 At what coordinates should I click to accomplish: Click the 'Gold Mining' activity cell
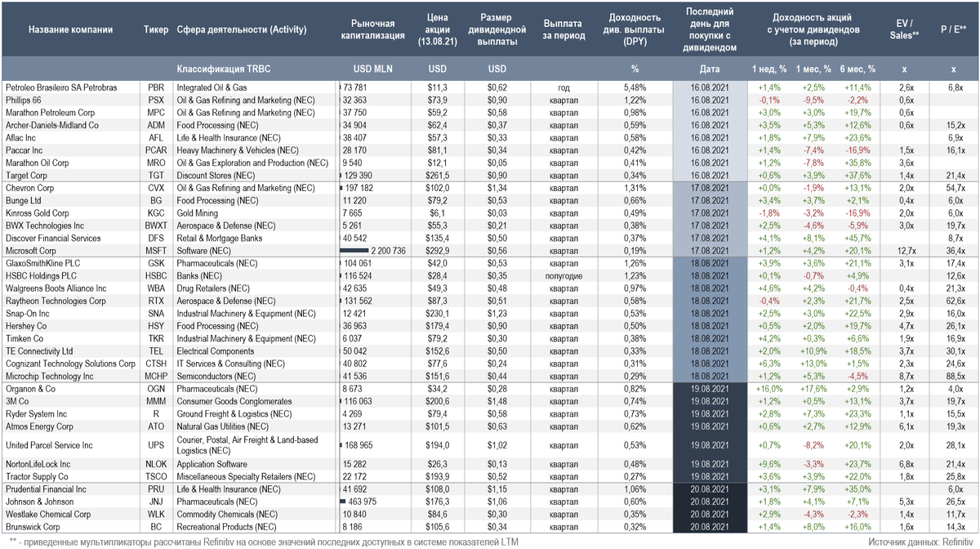tap(198, 213)
